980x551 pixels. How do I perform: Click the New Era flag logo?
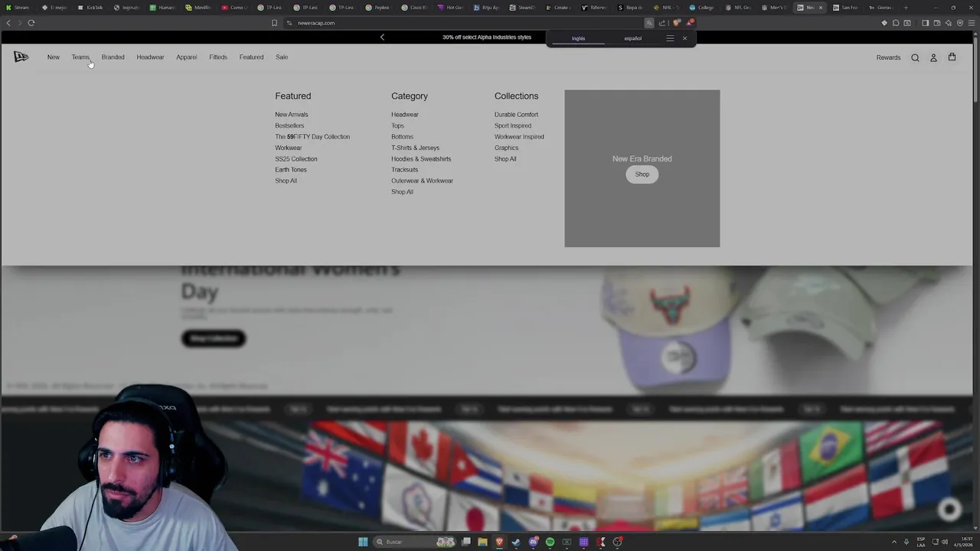21,57
